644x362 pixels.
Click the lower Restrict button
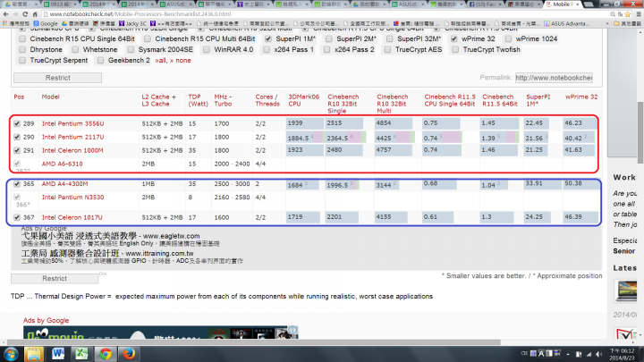point(55,278)
